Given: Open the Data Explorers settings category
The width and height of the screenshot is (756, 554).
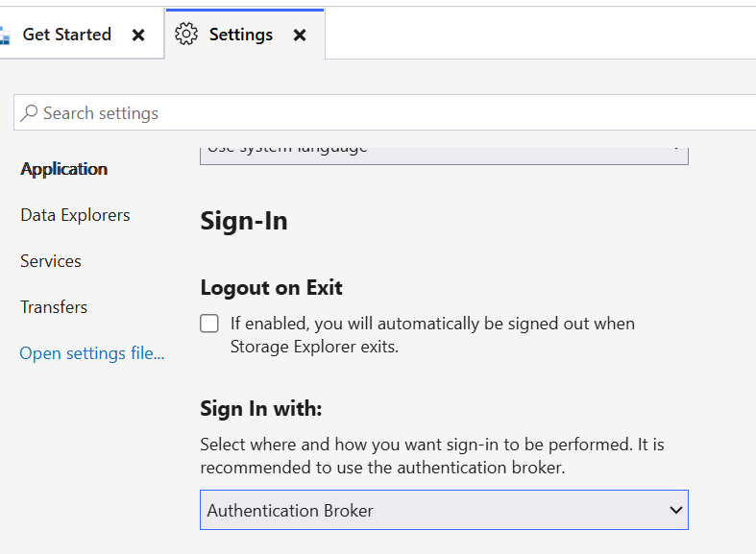Looking at the screenshot, I should [75, 215].
